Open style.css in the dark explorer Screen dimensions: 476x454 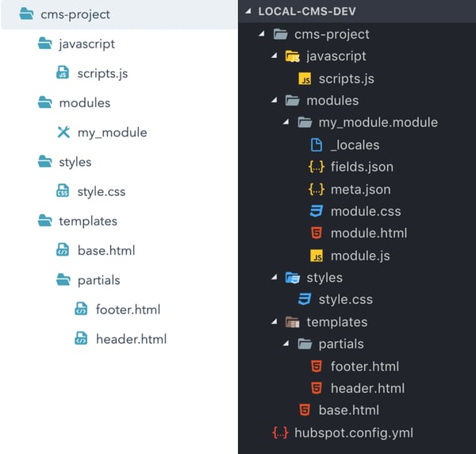pos(345,299)
